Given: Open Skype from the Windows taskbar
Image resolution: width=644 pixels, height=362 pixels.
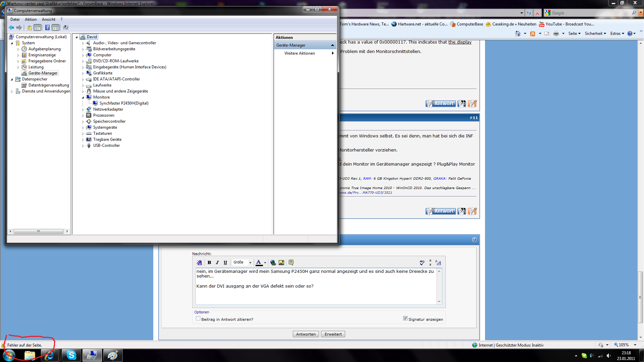Looking at the screenshot, I should pyautogui.click(x=71, y=355).
